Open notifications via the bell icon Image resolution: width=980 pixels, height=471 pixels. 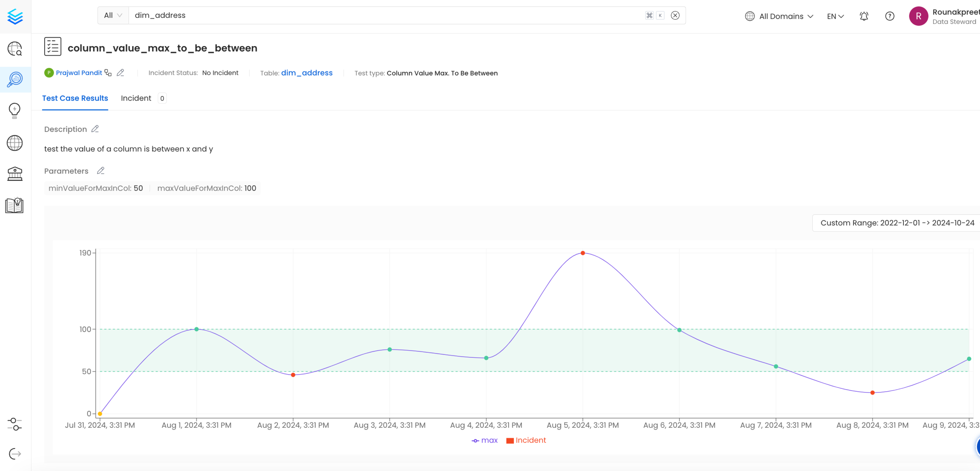[864, 16]
